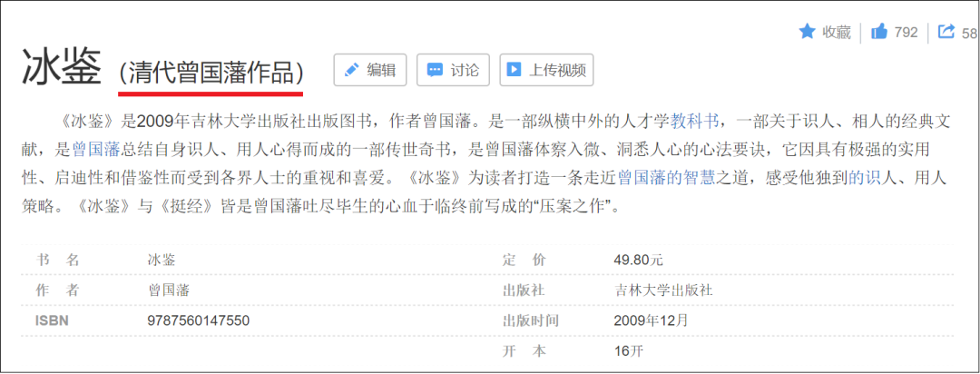Screen dimensions: 980x374
Task: Click author value 曾国藩 in the table
Action: 168,290
